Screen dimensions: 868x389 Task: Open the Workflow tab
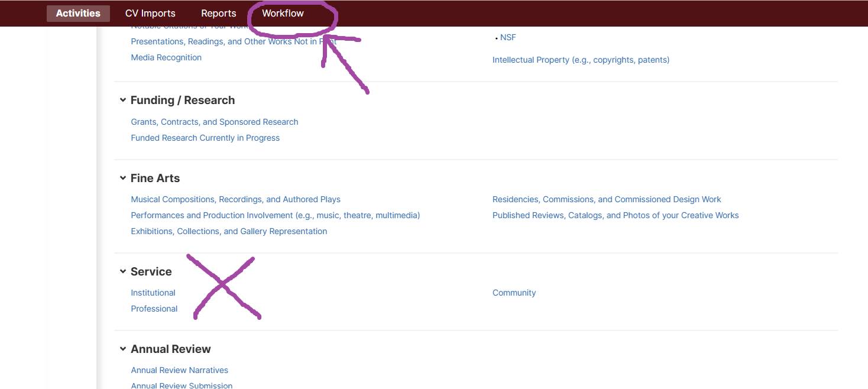[x=283, y=13]
